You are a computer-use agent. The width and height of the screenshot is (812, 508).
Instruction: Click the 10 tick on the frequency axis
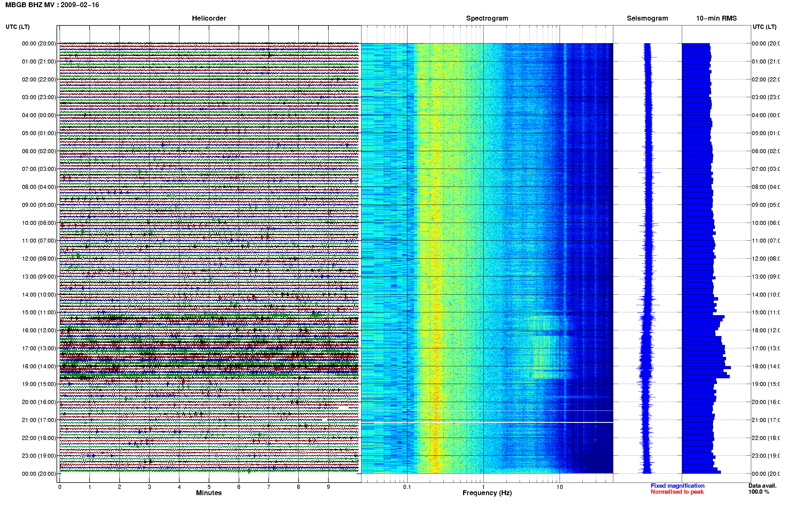(560, 487)
